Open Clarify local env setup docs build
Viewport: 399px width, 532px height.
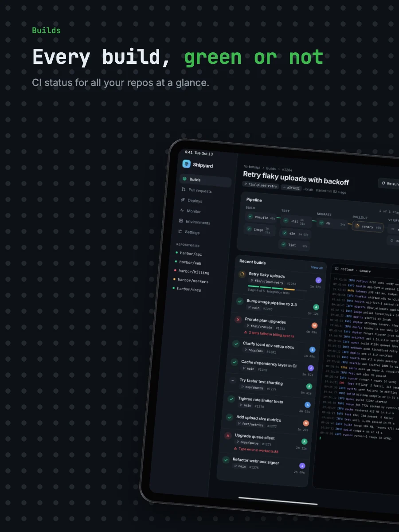pyautogui.click(x=274, y=348)
